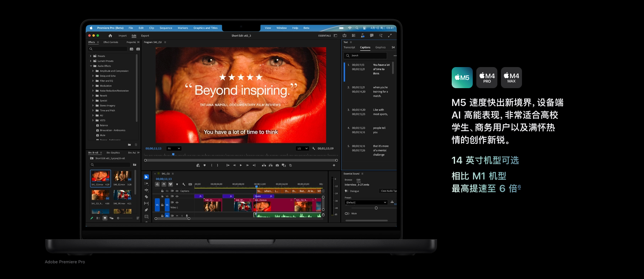644x279 pixels.
Task: Click the Play button in Program monitor
Action: (x=241, y=165)
